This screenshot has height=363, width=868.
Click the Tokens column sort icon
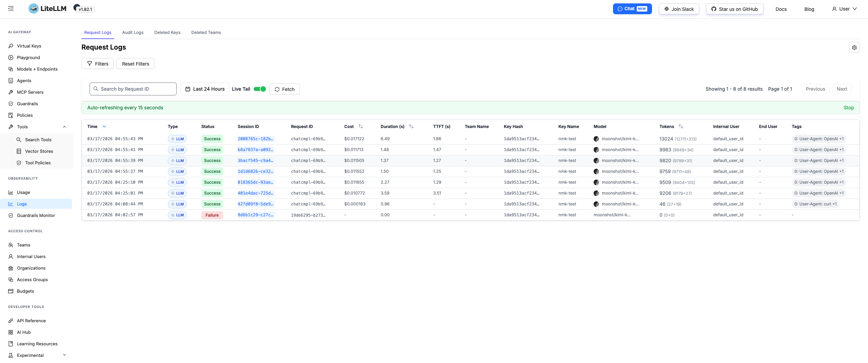tap(681, 127)
